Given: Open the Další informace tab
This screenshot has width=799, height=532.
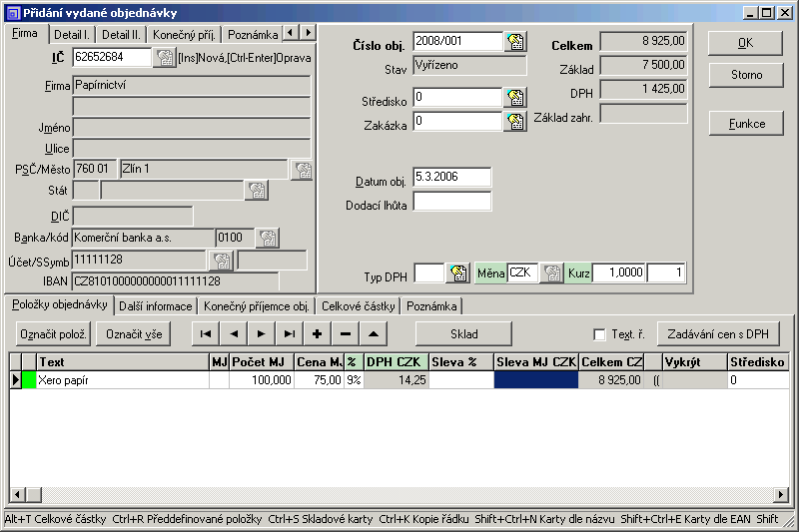Looking at the screenshot, I should click(156, 306).
